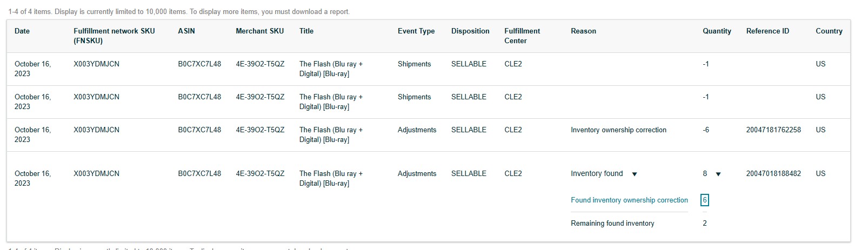Click the Event Type column header
This screenshot has height=250, width=868.
click(416, 31)
